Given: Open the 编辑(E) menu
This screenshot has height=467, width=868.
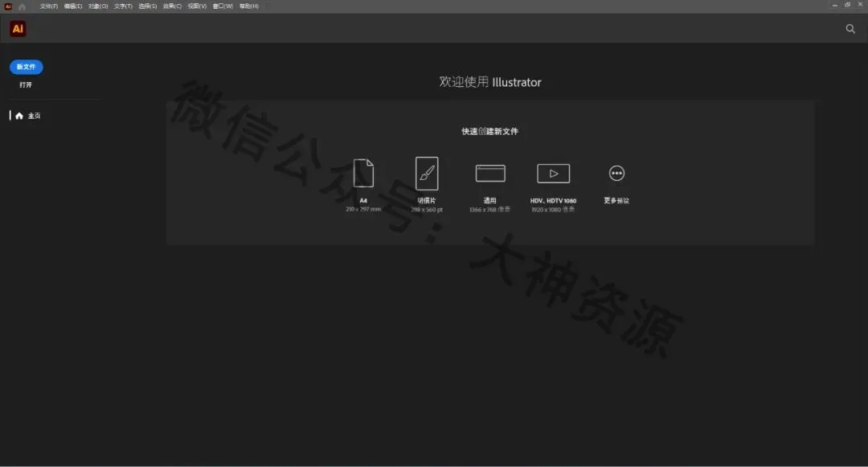Looking at the screenshot, I should click(x=73, y=6).
